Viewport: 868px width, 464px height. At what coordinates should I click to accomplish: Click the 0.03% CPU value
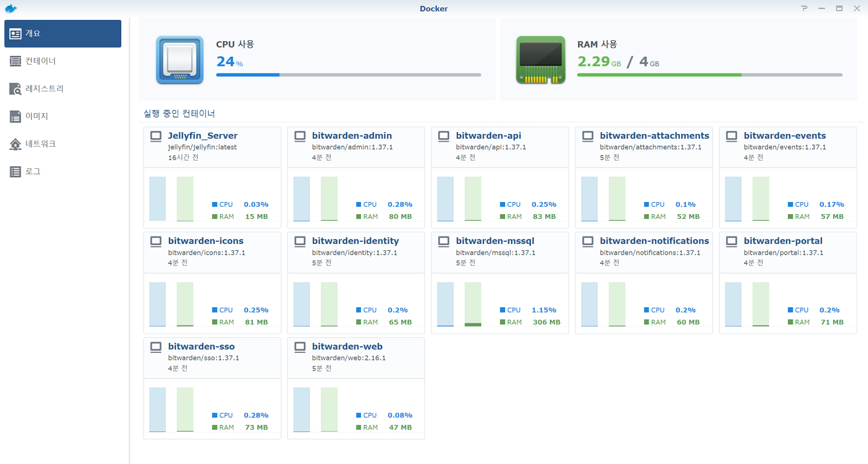click(256, 205)
